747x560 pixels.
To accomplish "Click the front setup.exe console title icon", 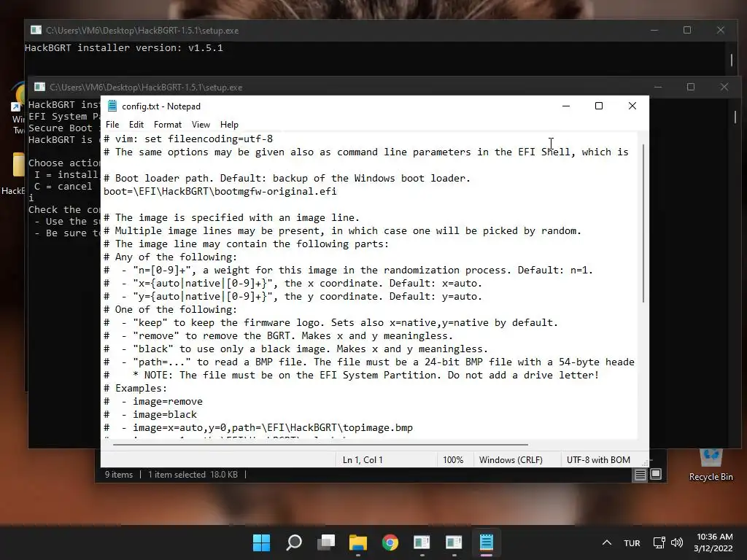I will [x=39, y=87].
